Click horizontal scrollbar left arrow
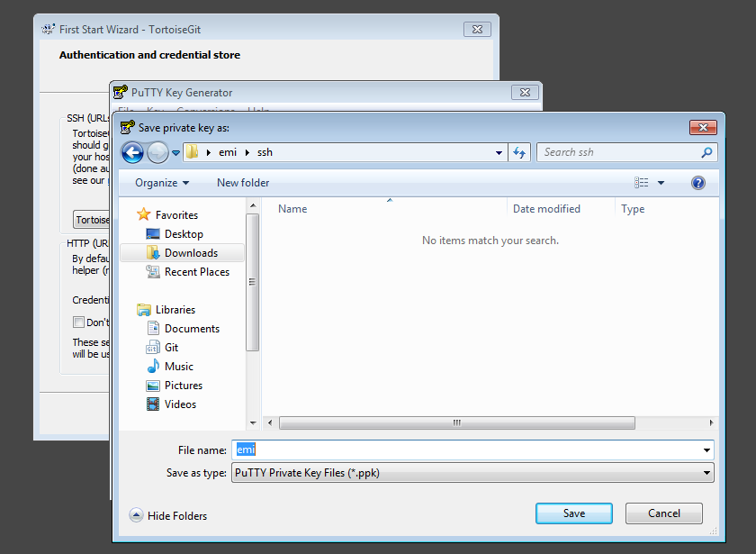Image resolution: width=756 pixels, height=554 pixels. click(270, 422)
